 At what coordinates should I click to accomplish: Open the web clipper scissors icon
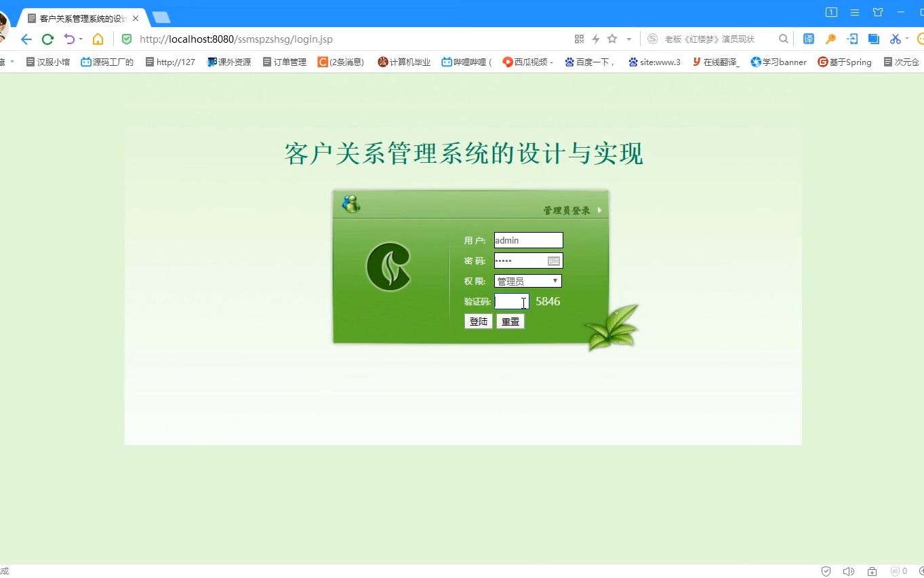(x=896, y=39)
